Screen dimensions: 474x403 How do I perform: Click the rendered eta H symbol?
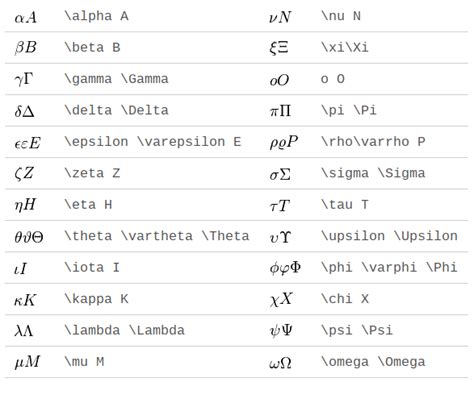tap(25, 205)
